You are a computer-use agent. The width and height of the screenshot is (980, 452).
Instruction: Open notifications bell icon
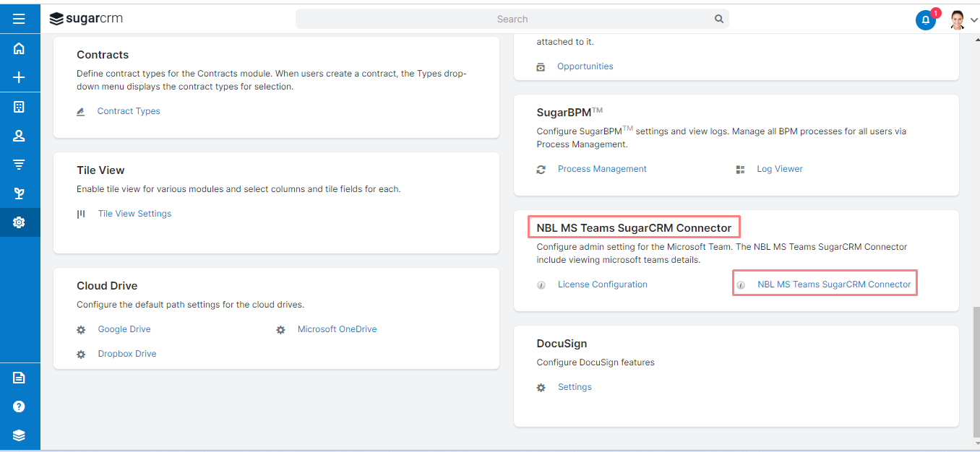pyautogui.click(x=926, y=20)
